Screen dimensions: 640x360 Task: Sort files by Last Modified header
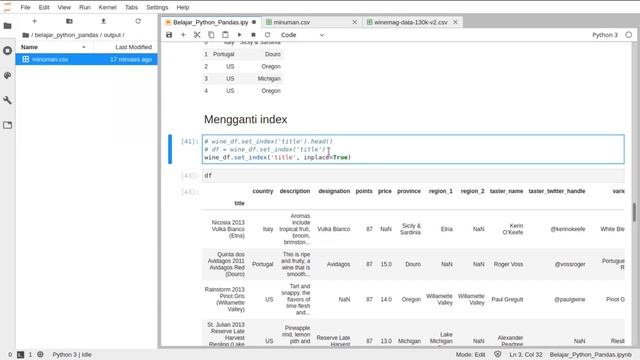[126, 47]
